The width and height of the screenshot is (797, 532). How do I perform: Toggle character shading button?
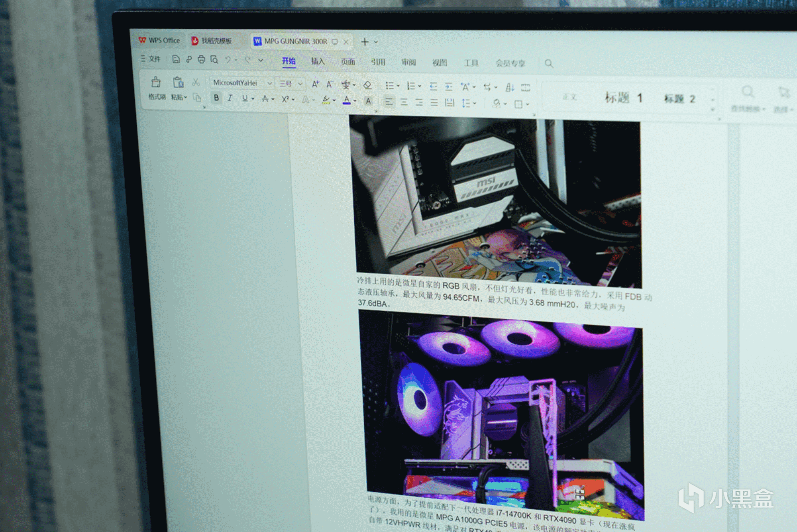click(x=369, y=101)
